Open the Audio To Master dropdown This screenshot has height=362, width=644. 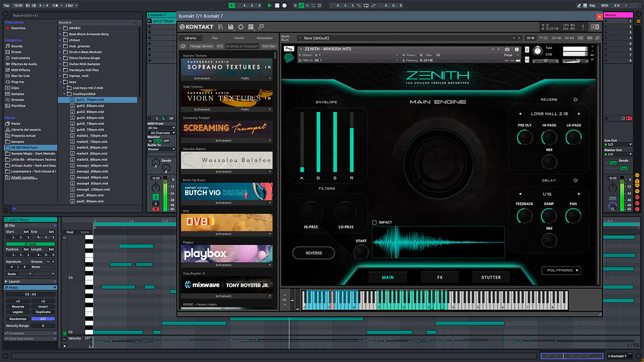click(x=161, y=149)
